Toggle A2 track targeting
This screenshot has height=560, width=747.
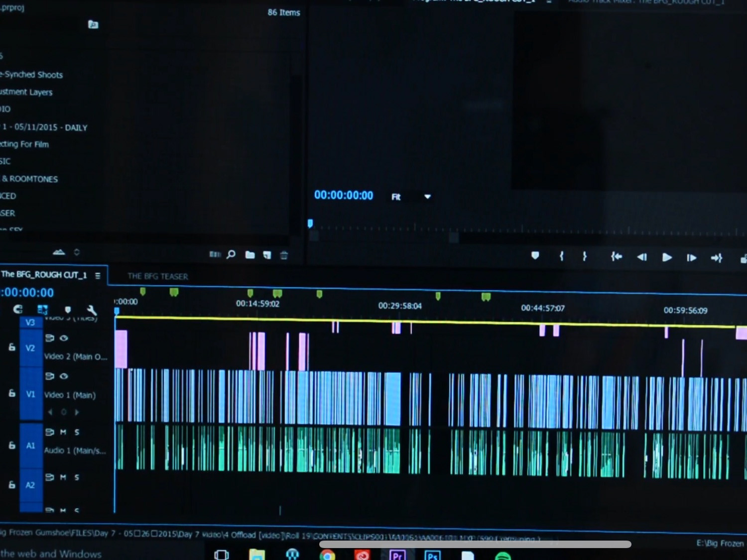pos(30,485)
